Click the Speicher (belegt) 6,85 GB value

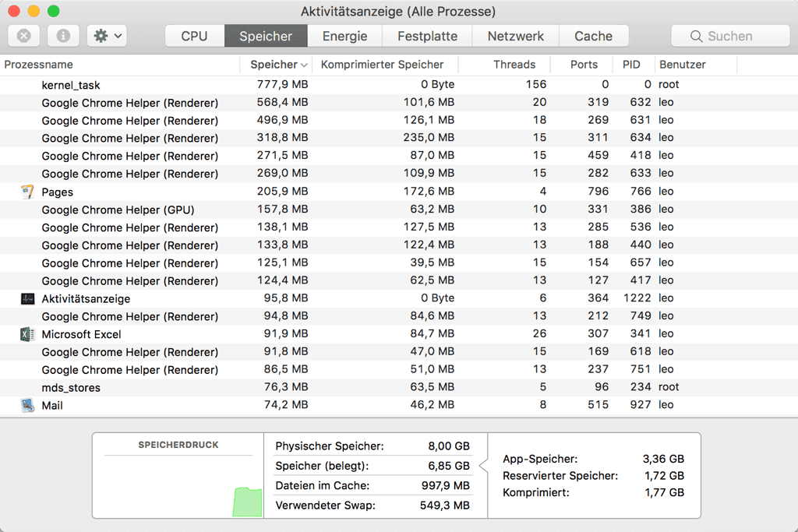click(448, 466)
